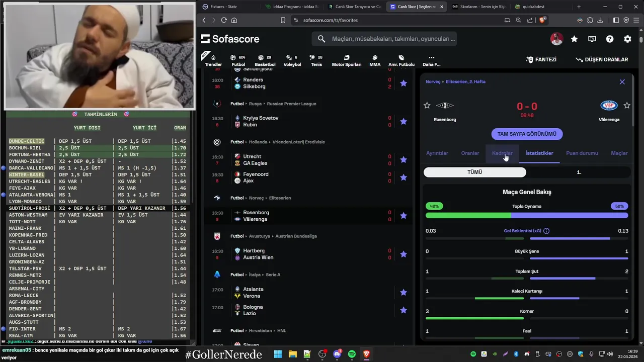This screenshot has height=362, width=644.
Task: Switch to Ayrıntılar tab
Action: 437,153
